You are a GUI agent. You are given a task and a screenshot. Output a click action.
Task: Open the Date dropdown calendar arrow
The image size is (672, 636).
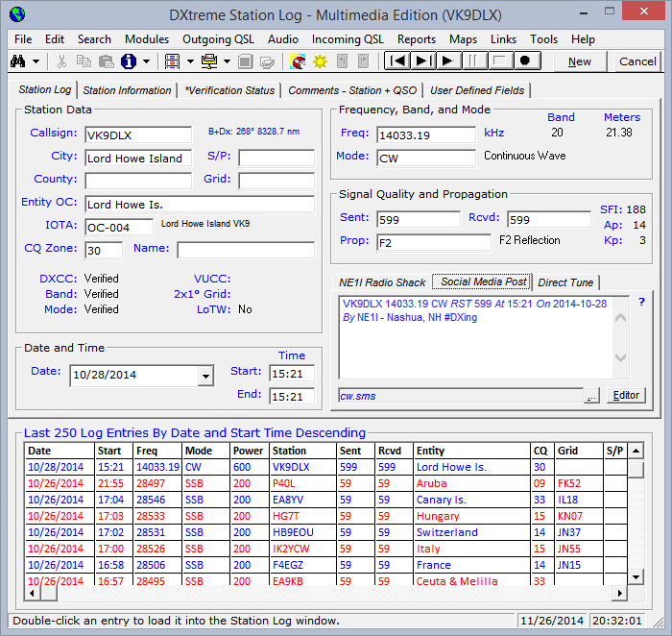[205, 376]
